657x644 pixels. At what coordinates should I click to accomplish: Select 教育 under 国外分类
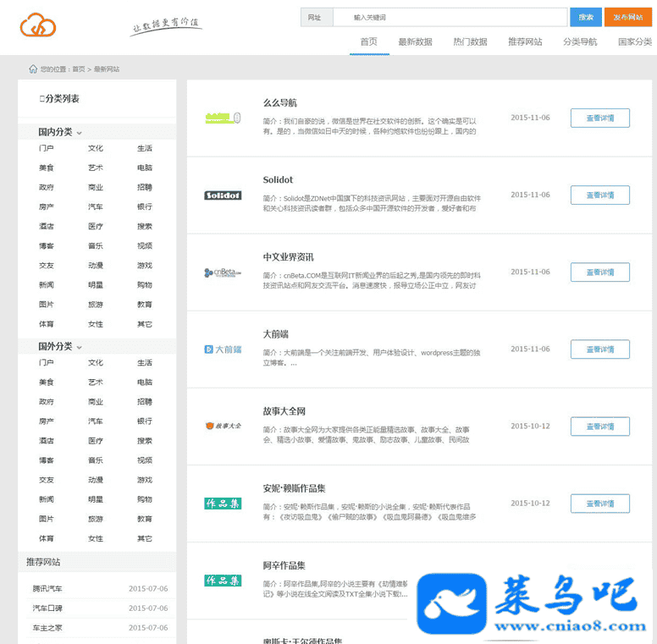click(x=145, y=519)
